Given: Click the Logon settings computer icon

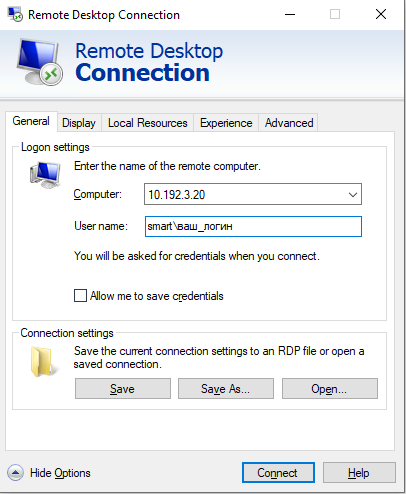Looking at the screenshot, I should [45, 175].
